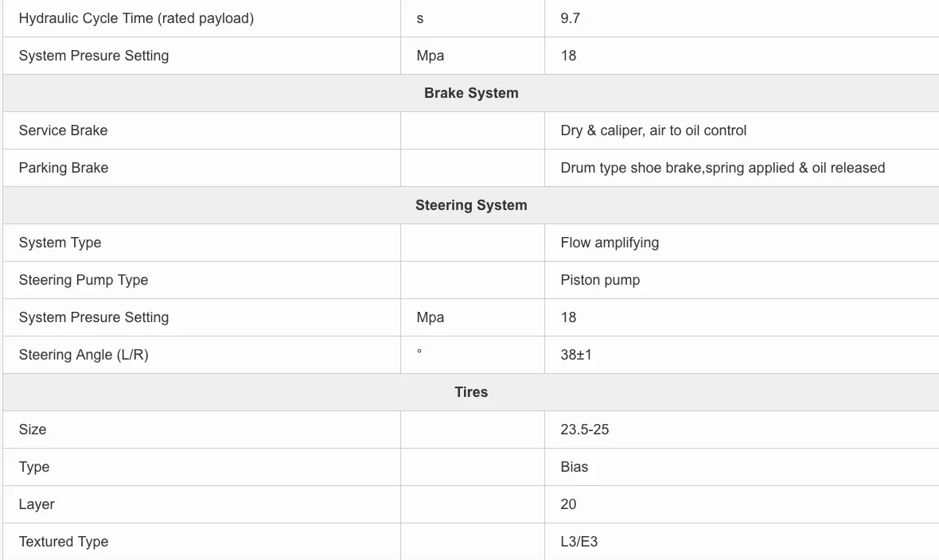Viewport: 939px width, 560px height.
Task: Select the Steering System section header
Action: (471, 205)
